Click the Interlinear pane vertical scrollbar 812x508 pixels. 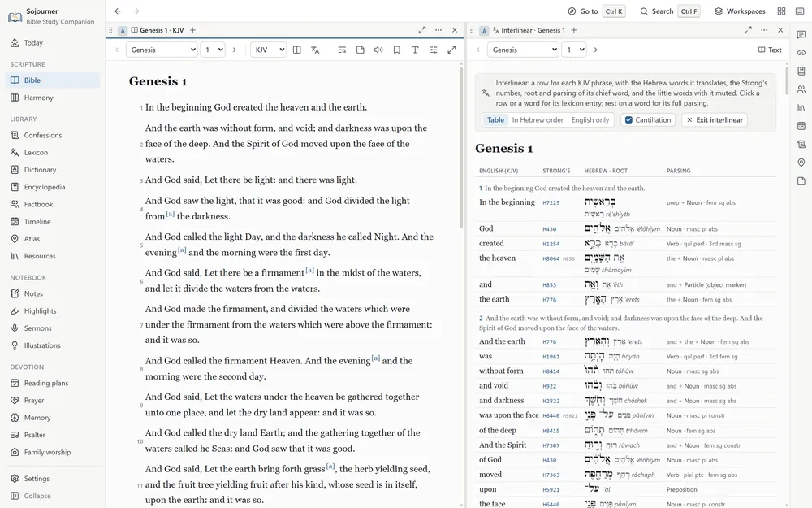tap(787, 80)
